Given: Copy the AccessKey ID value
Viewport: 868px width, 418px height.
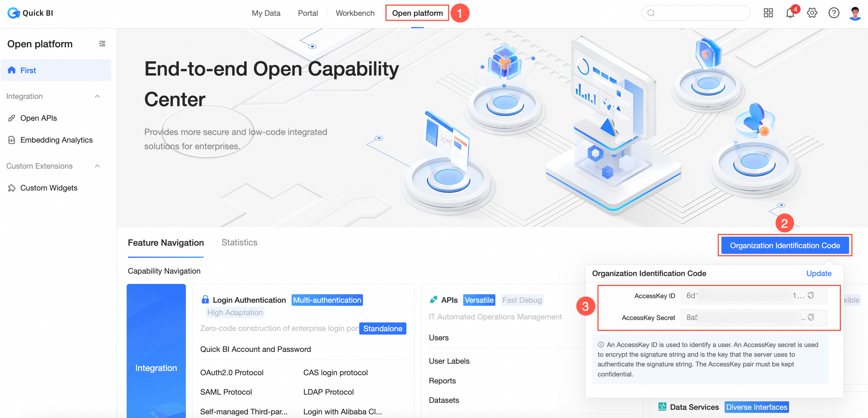Looking at the screenshot, I should click(811, 295).
